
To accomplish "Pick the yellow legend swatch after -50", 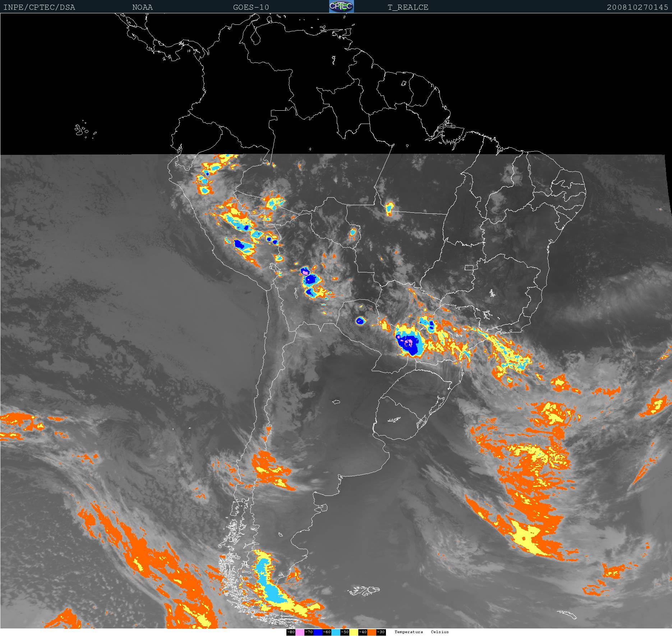I will (x=354, y=632).
